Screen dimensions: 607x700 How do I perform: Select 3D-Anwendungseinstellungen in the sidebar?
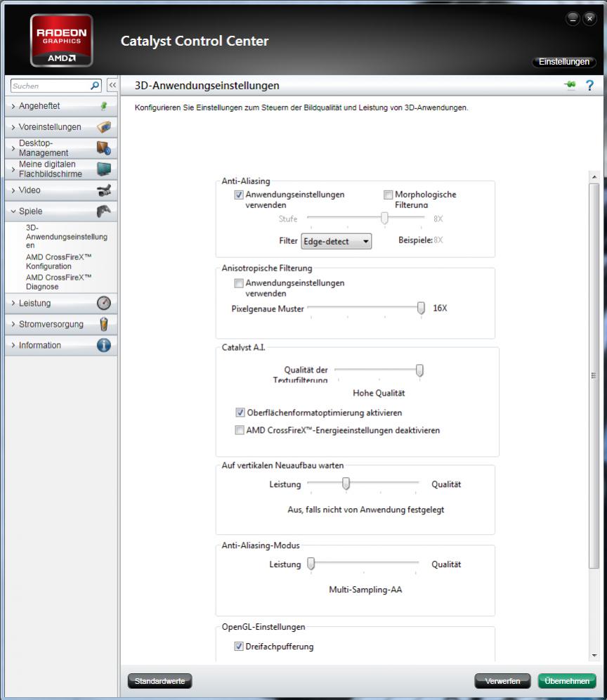click(67, 236)
